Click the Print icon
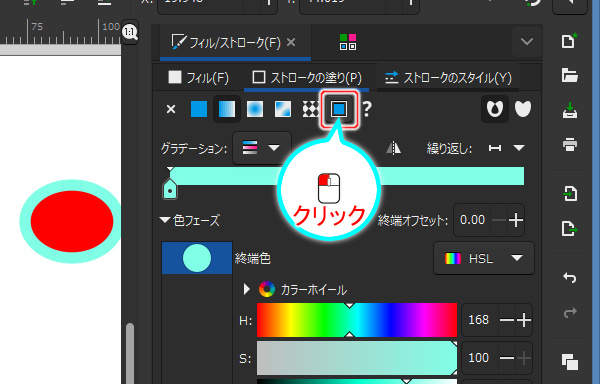 (569, 145)
